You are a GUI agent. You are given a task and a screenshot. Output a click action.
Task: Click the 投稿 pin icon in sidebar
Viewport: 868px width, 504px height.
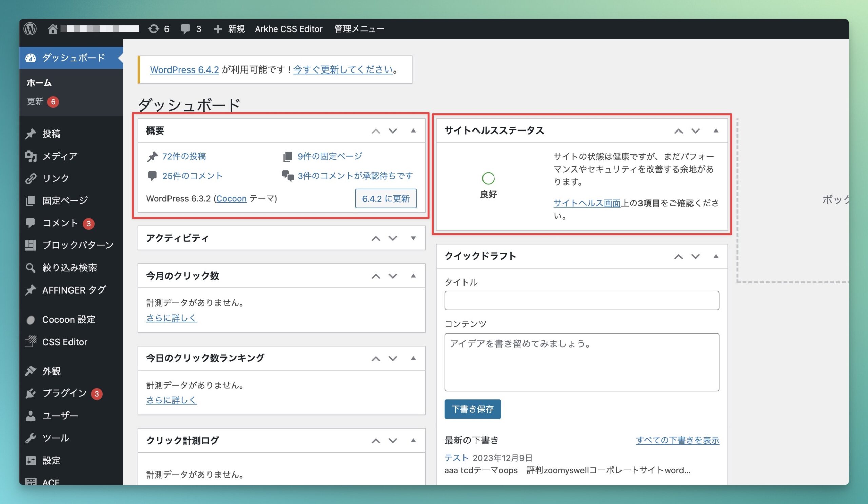[31, 134]
